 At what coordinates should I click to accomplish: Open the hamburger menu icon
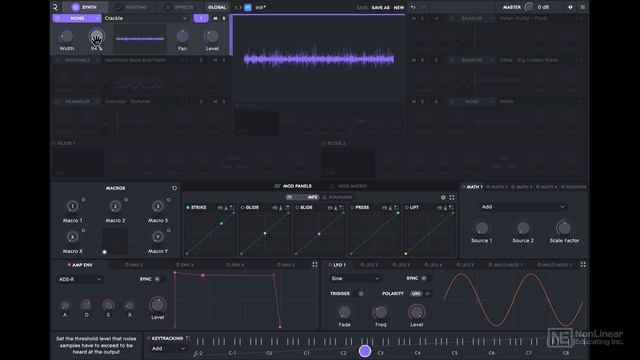coord(582,7)
